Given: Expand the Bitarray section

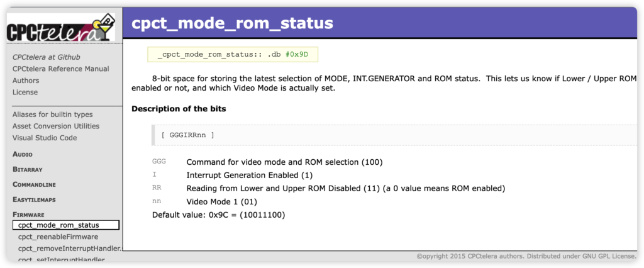Looking at the screenshot, I should (28, 169).
